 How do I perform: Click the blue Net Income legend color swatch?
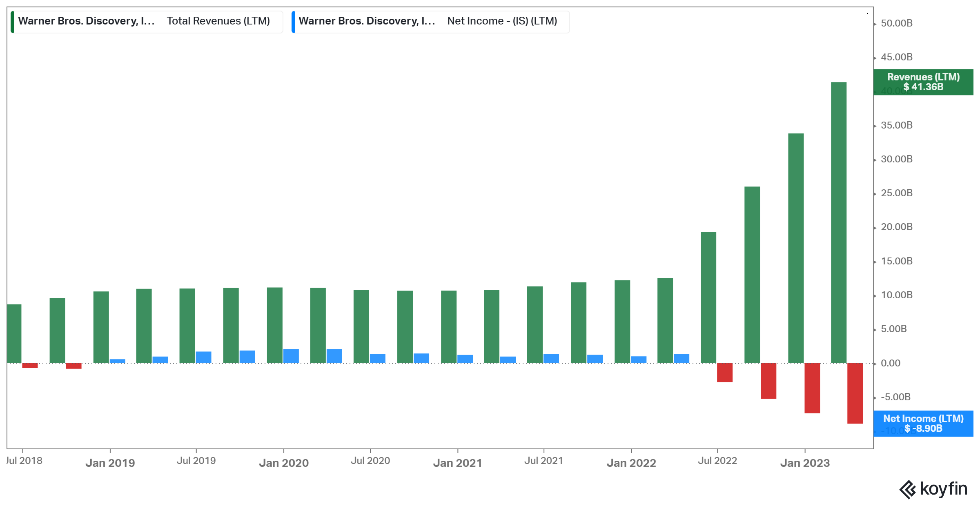pos(293,22)
